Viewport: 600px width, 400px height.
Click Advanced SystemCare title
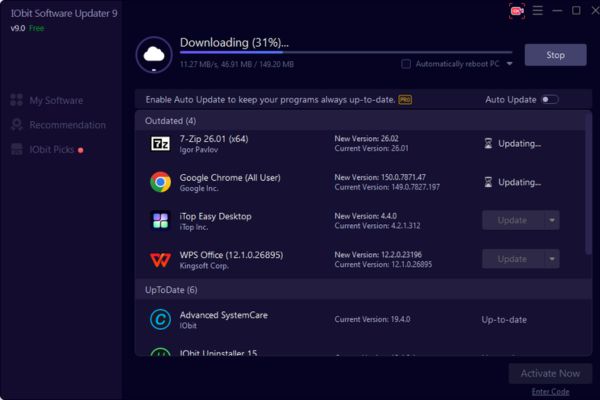click(x=223, y=315)
